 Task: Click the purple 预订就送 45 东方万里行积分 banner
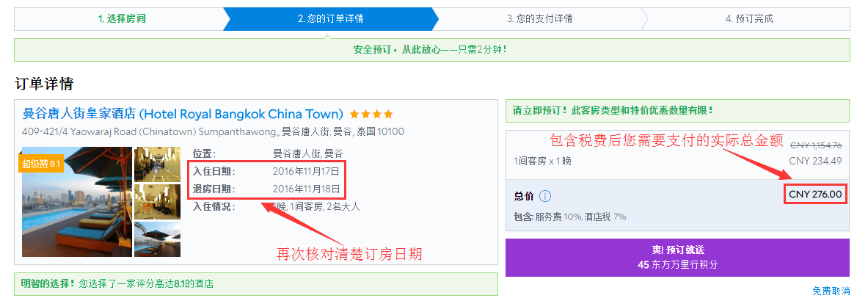click(x=677, y=257)
